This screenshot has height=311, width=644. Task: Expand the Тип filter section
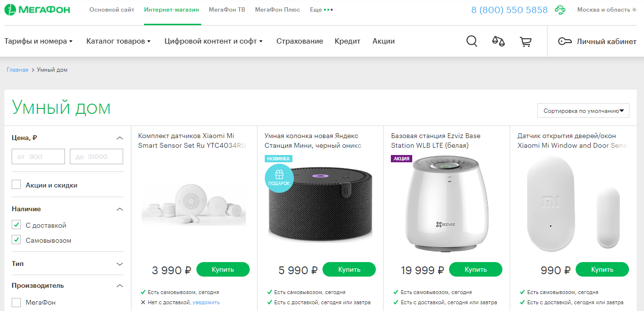click(120, 264)
